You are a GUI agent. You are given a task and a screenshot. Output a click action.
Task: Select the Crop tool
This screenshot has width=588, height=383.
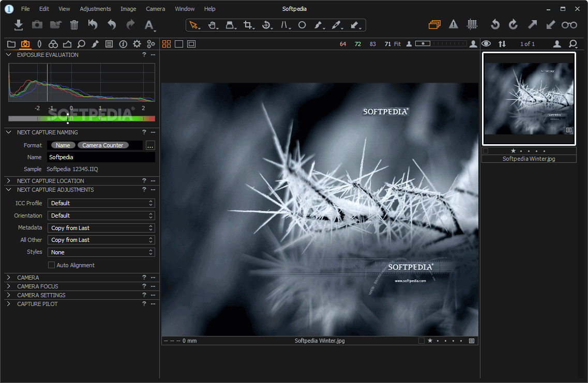[248, 25]
